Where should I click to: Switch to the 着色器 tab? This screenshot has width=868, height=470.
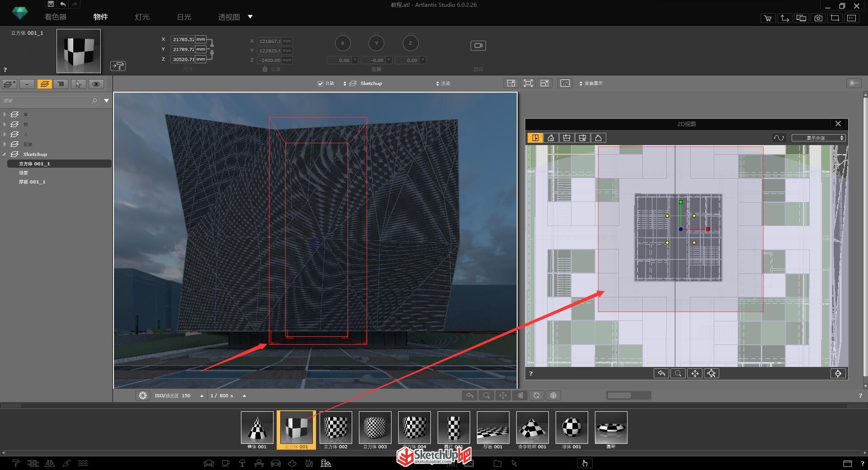55,17
